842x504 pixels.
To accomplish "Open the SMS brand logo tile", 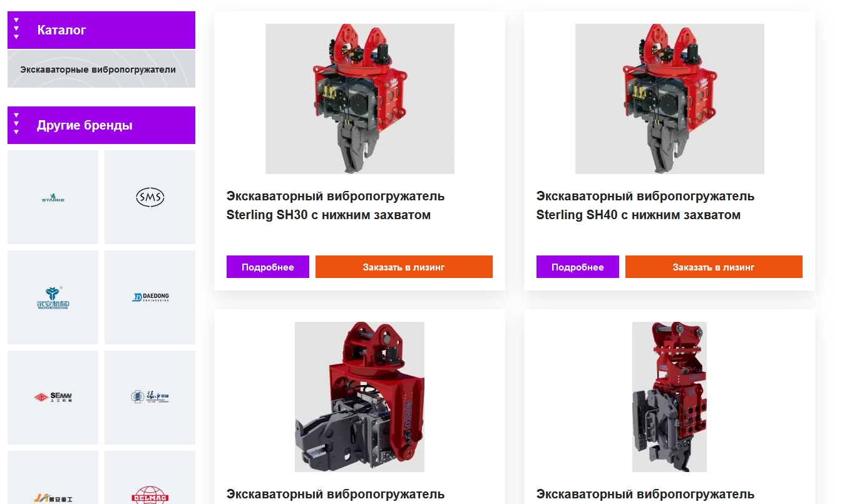I will (x=150, y=197).
